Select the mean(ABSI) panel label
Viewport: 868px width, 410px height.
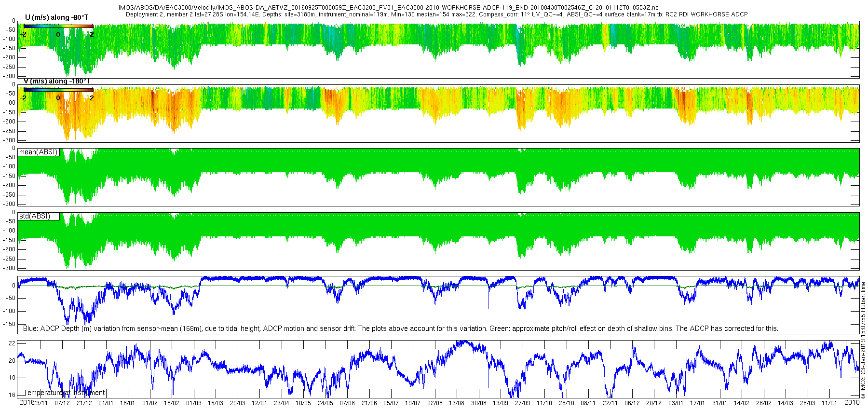[x=39, y=152]
